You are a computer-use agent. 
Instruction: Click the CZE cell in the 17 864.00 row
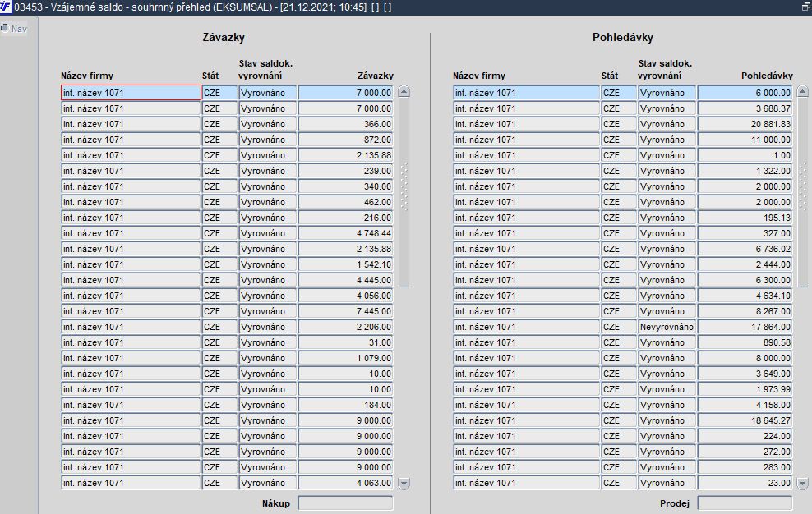tap(619, 327)
